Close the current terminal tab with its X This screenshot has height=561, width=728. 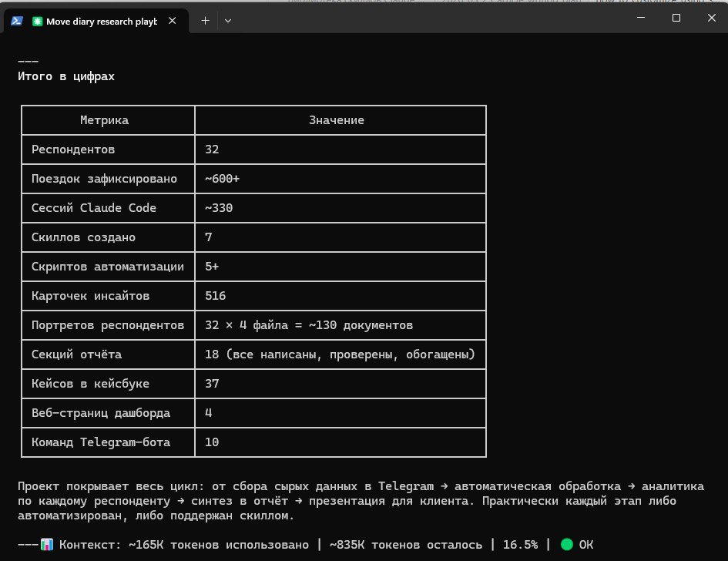coord(173,21)
